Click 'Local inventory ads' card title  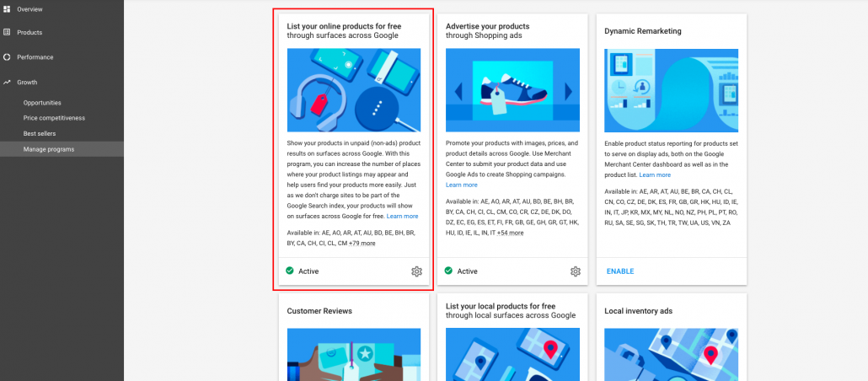point(638,311)
